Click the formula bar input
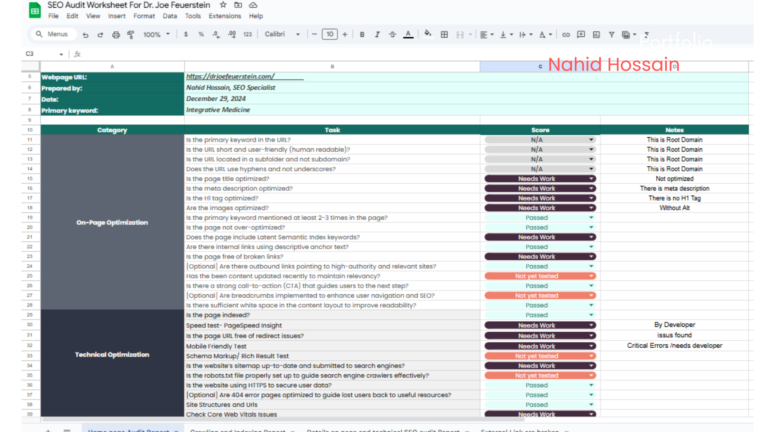The height and width of the screenshot is (432, 768). tap(416, 54)
